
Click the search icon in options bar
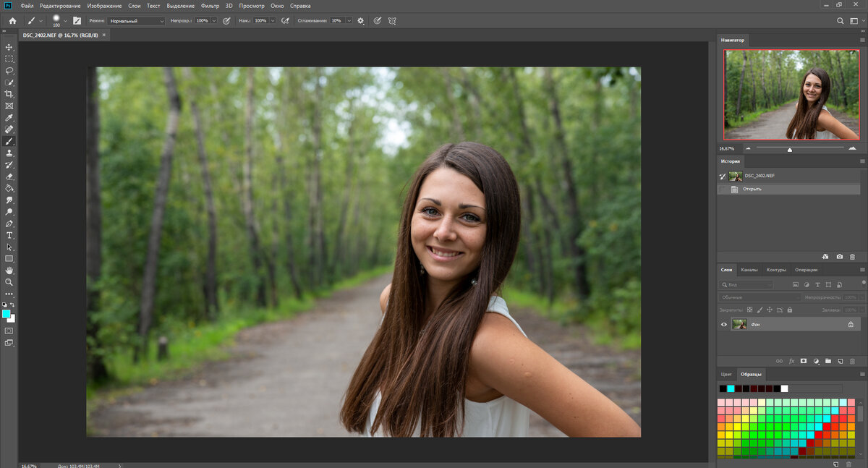[x=841, y=21]
